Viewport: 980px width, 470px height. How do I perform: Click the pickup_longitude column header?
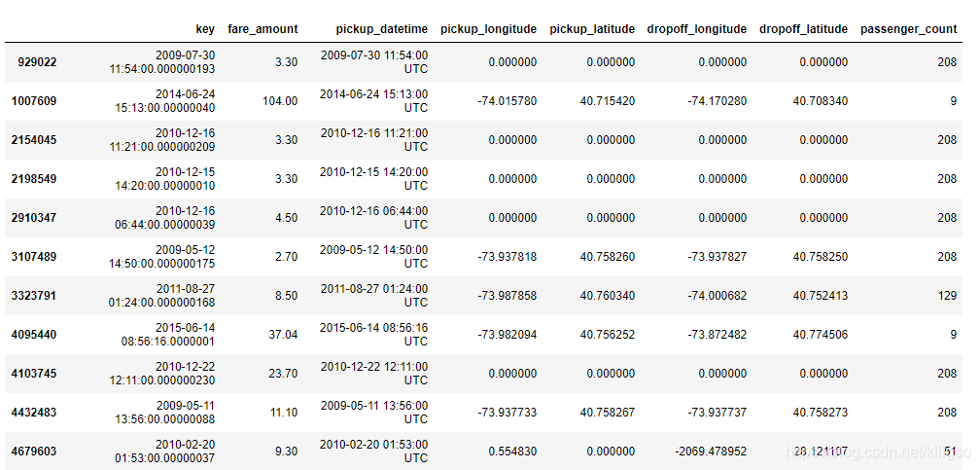click(489, 29)
